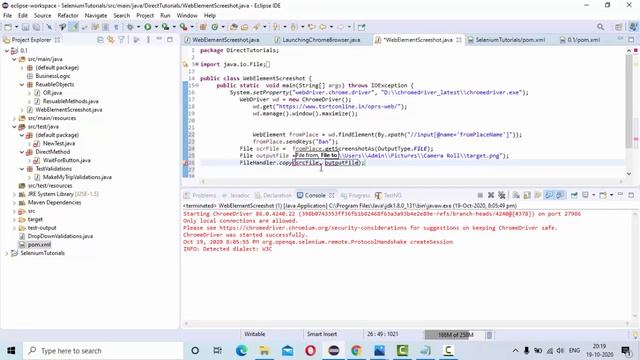The image size is (640, 360).
Task: Click the heap status memory bar
Action: tap(455, 335)
